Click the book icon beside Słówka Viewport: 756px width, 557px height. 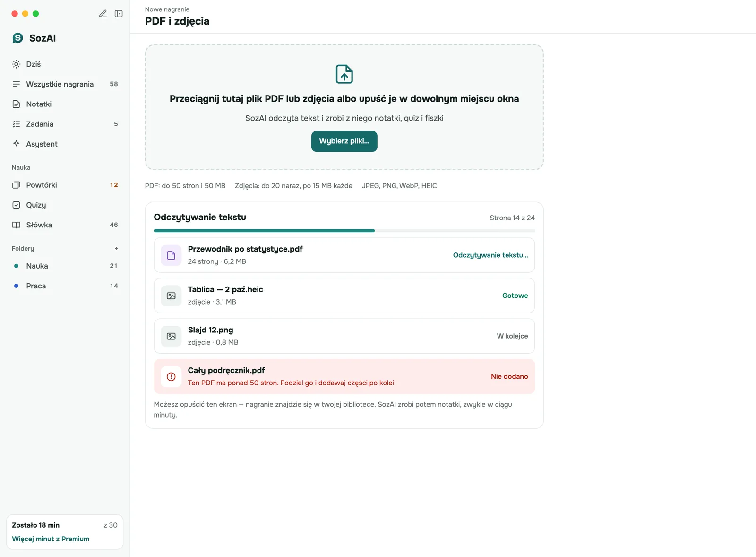pos(16,225)
